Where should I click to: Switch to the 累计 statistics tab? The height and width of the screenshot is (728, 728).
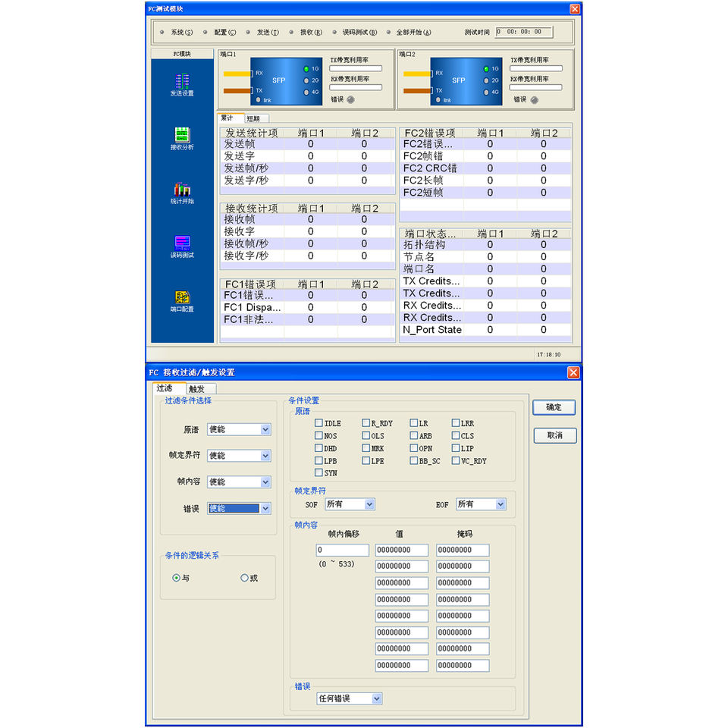231,118
